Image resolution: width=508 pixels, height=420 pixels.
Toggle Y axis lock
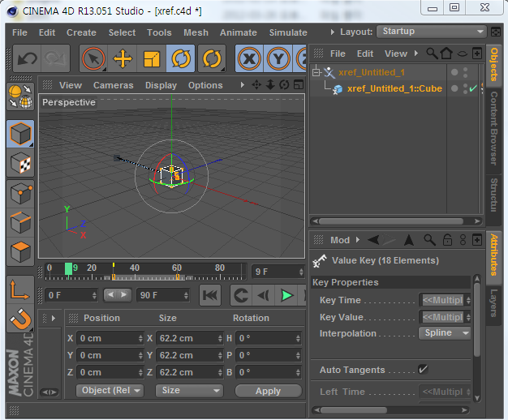point(278,58)
